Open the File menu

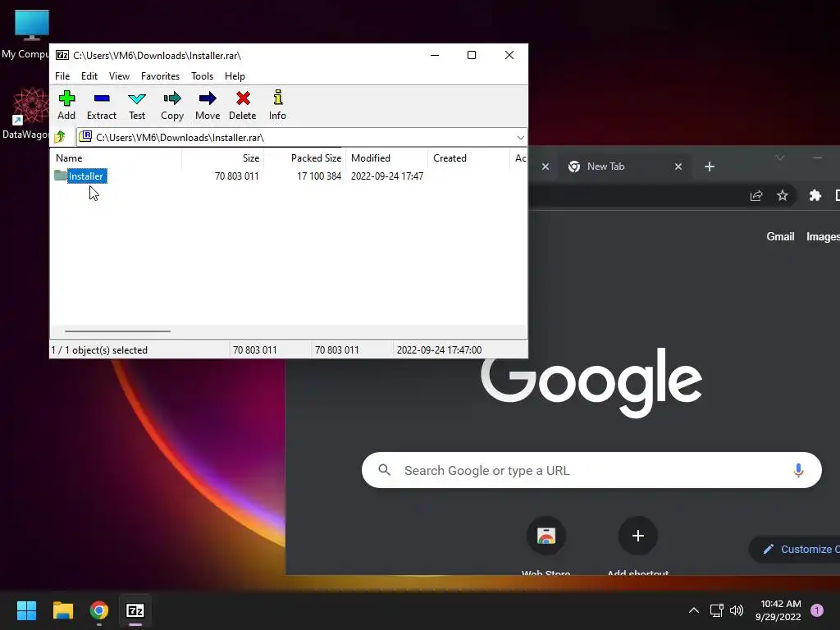coord(62,76)
